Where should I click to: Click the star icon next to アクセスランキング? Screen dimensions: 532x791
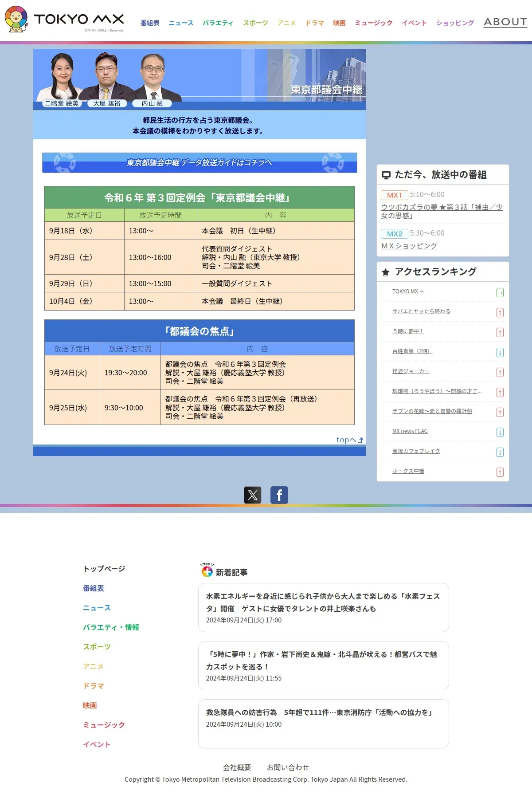(386, 272)
